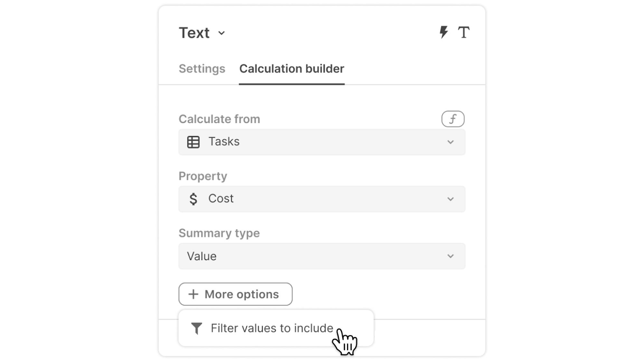
Task: Click the plus icon in More options
Action: coord(193,294)
